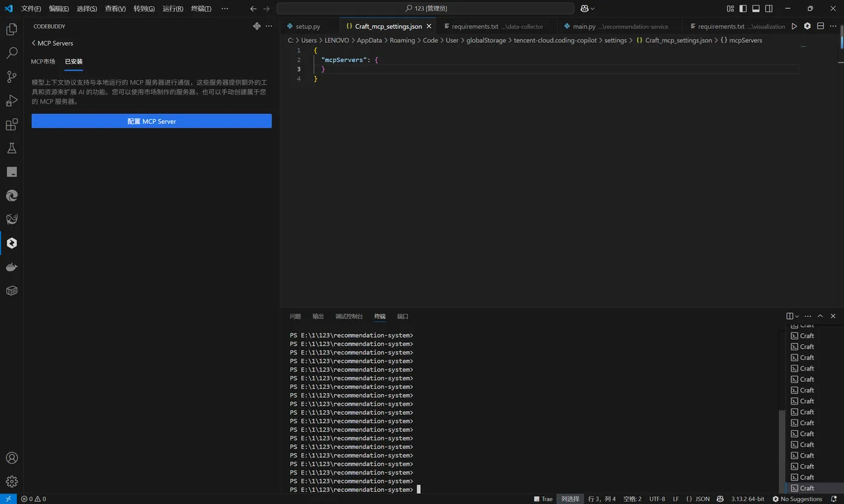The image size is (844, 504).
Task: Open the 编辑(E) menu
Action: pos(59,8)
